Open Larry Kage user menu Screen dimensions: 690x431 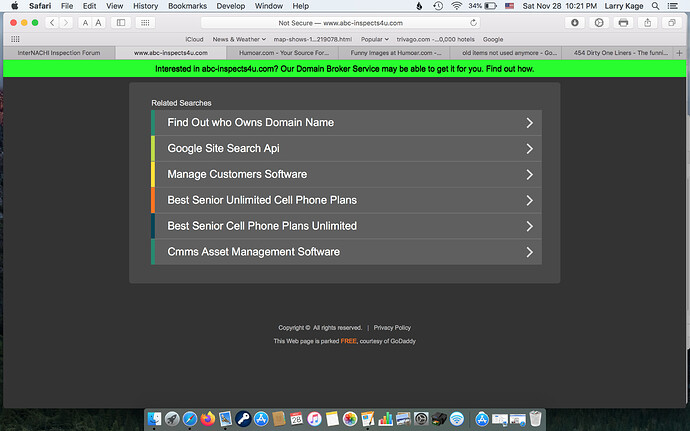tap(624, 6)
